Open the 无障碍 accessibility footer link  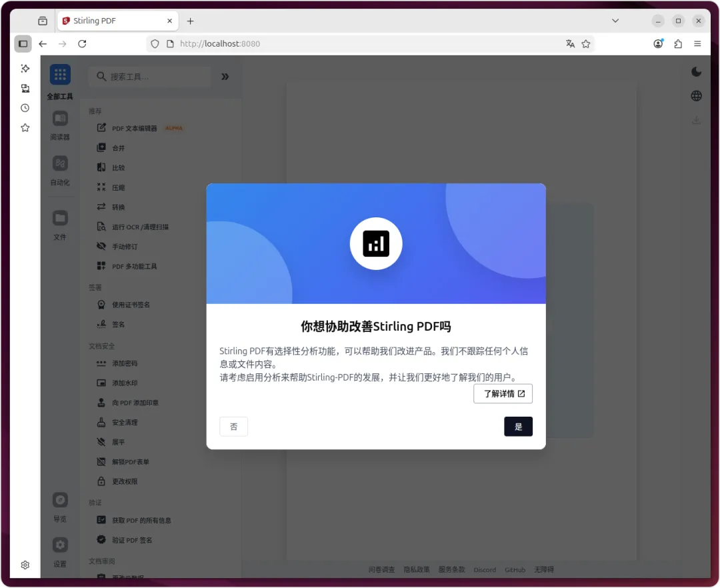(544, 569)
